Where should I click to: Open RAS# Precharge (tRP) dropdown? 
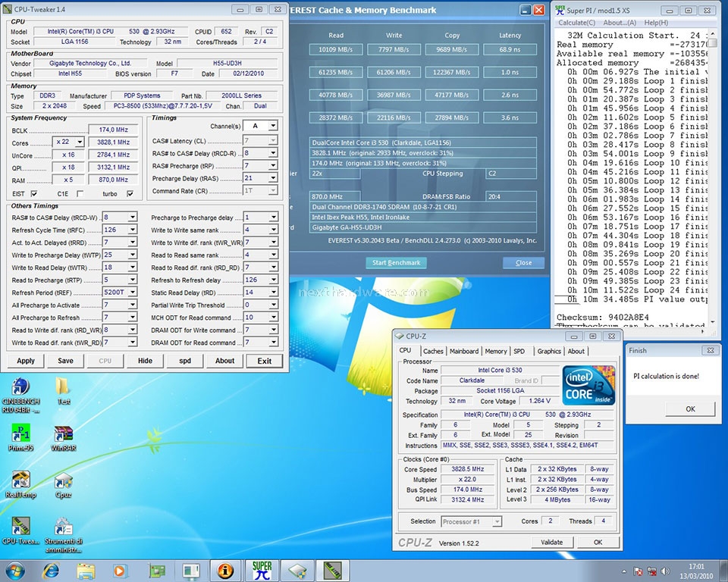point(273,165)
